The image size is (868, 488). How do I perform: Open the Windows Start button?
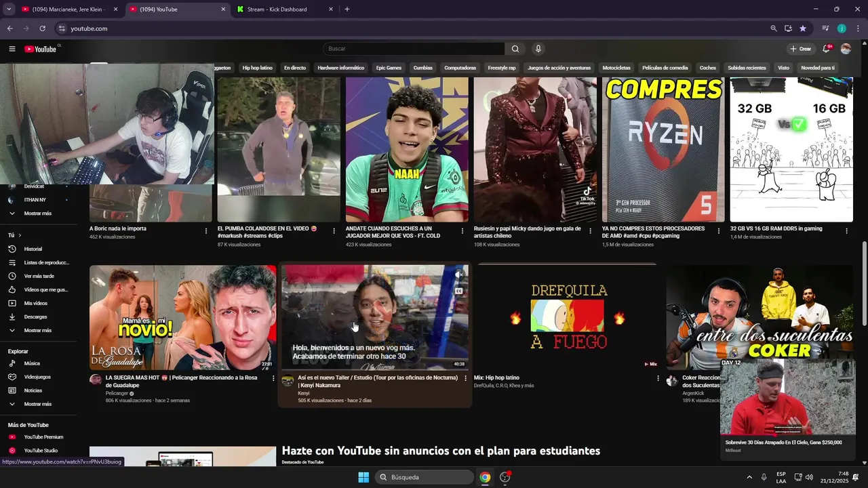pos(363,477)
